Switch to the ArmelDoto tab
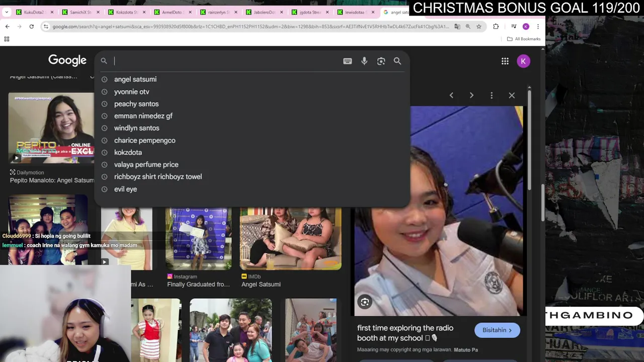Image resolution: width=644 pixels, height=362 pixels. [172, 12]
